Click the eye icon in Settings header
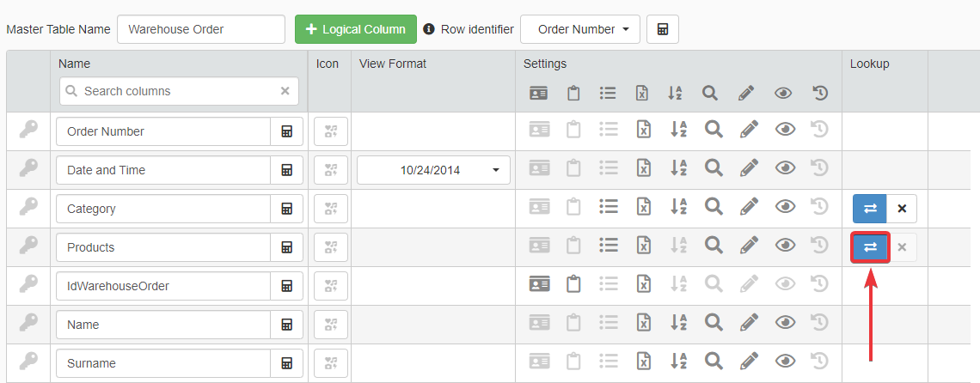The image size is (980, 383). coord(783,94)
